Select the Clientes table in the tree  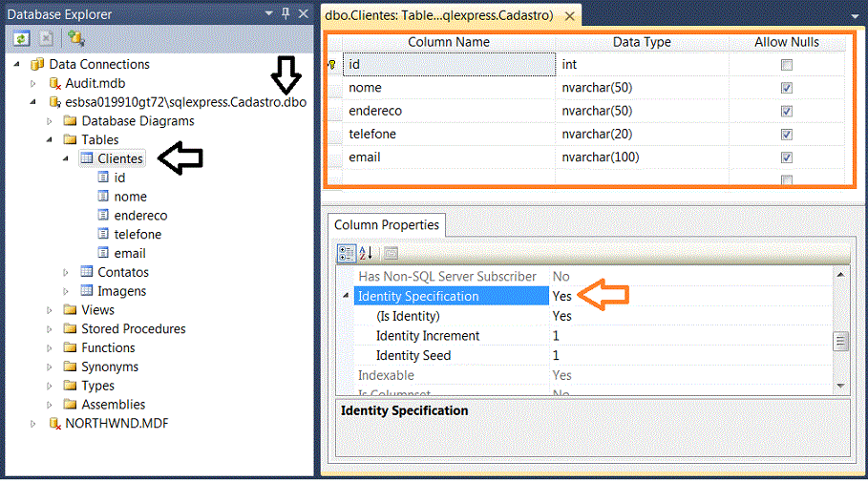click(119, 158)
